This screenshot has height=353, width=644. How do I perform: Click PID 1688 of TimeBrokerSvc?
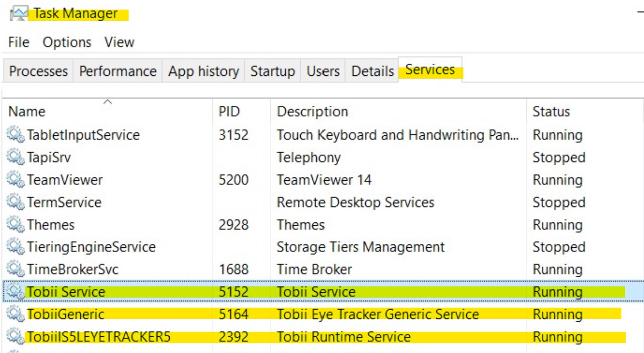(x=233, y=269)
